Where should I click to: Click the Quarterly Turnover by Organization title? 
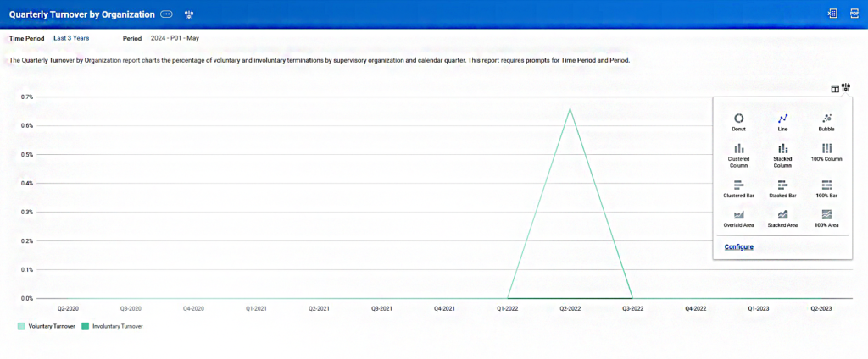82,15
